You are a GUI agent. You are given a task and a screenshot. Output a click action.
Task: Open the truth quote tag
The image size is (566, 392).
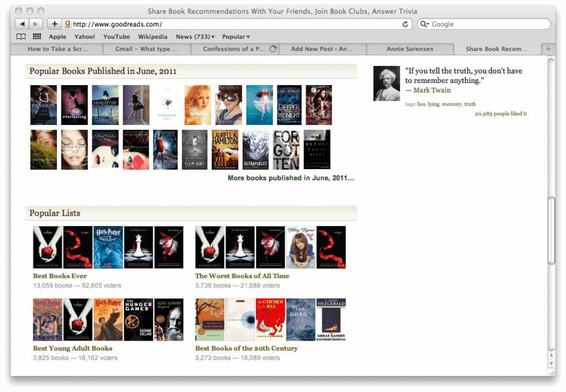pyautogui.click(x=470, y=104)
